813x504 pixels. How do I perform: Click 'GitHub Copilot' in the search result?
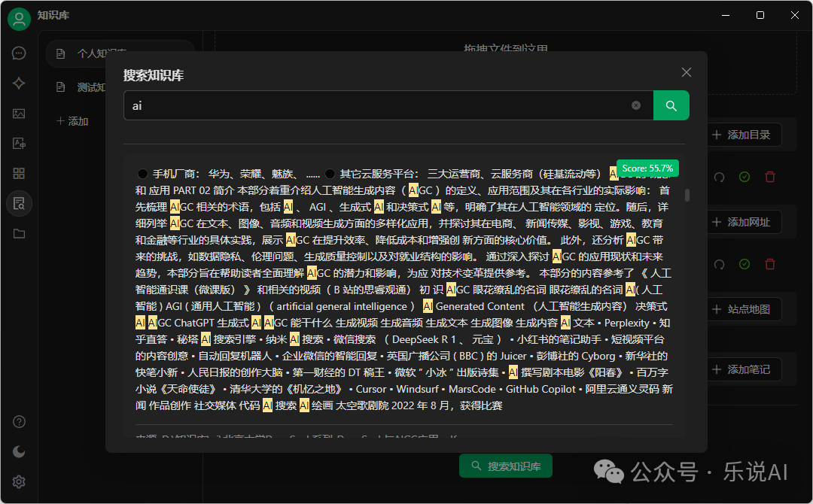[540, 389]
